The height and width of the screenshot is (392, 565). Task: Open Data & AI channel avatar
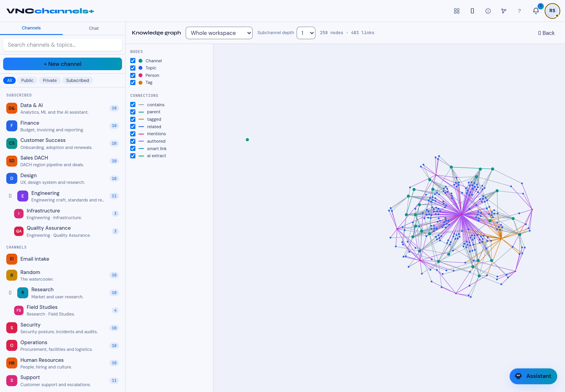[x=12, y=108]
